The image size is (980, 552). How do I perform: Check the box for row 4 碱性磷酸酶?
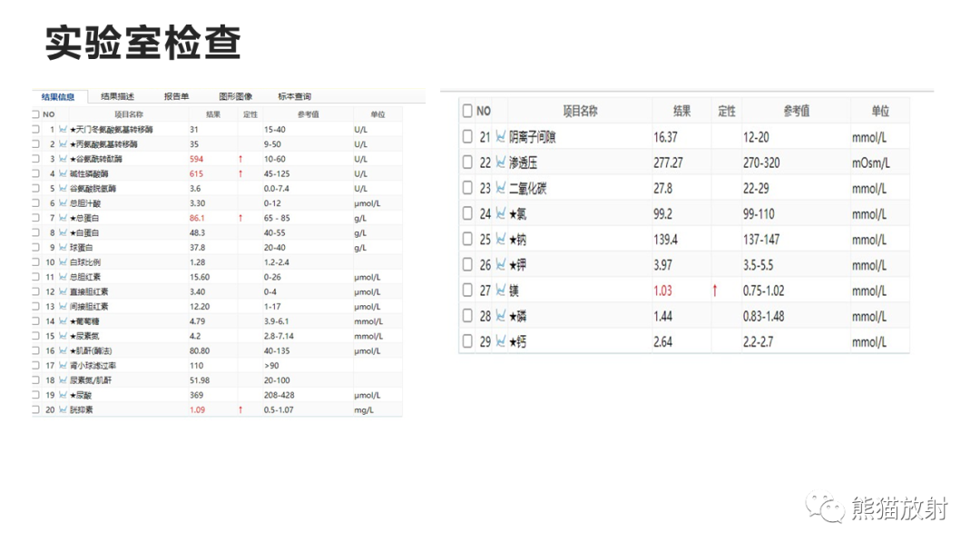tap(35, 173)
